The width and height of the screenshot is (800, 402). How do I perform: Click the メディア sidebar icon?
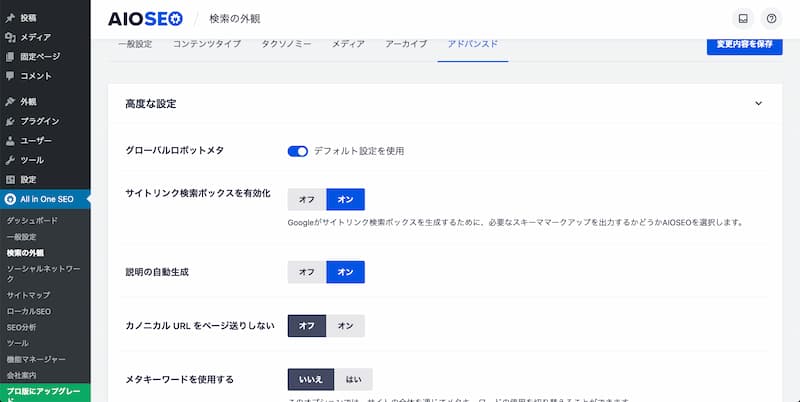click(x=10, y=37)
